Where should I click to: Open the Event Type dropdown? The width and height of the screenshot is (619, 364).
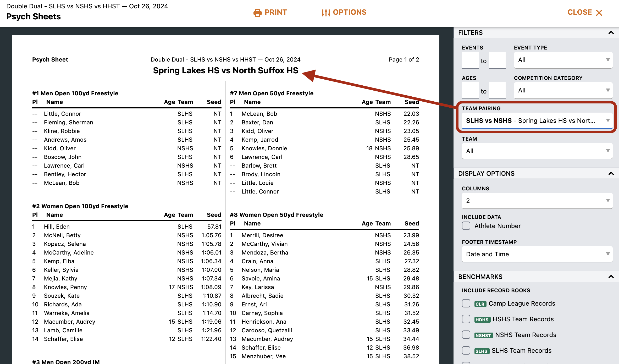[x=563, y=60]
